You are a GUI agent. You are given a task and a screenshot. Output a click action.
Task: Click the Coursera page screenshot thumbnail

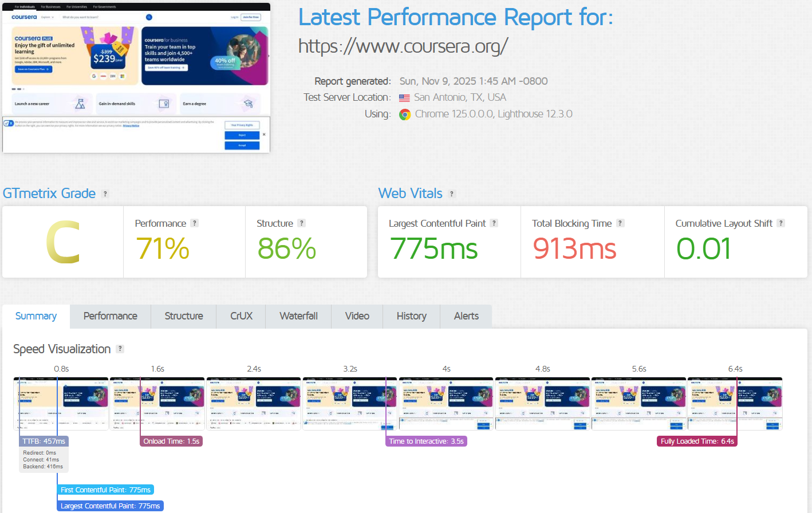tap(136, 78)
